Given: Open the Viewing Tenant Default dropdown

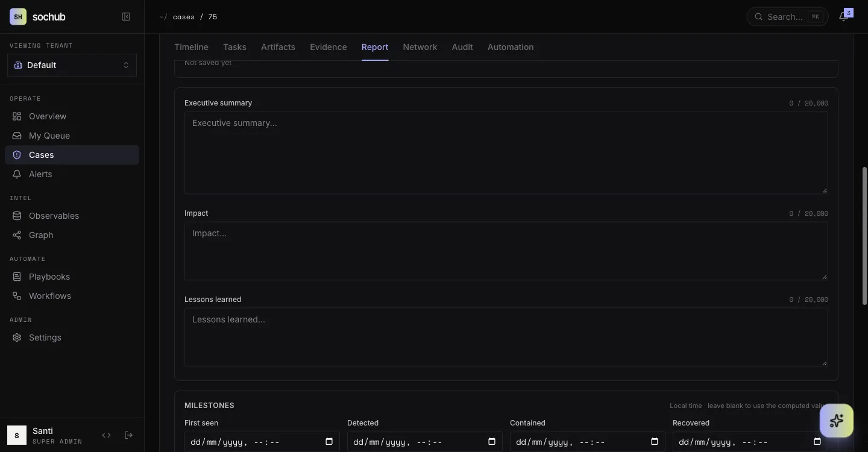Looking at the screenshot, I should tap(72, 65).
